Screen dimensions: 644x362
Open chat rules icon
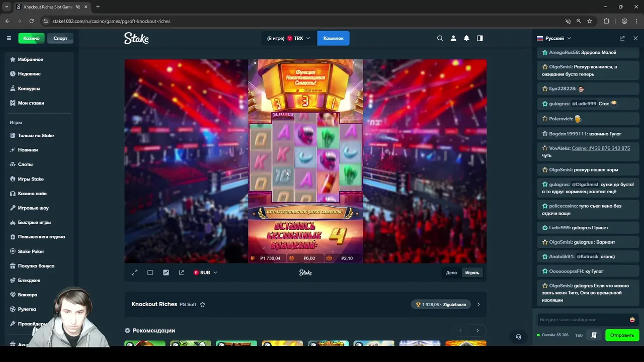click(594, 335)
